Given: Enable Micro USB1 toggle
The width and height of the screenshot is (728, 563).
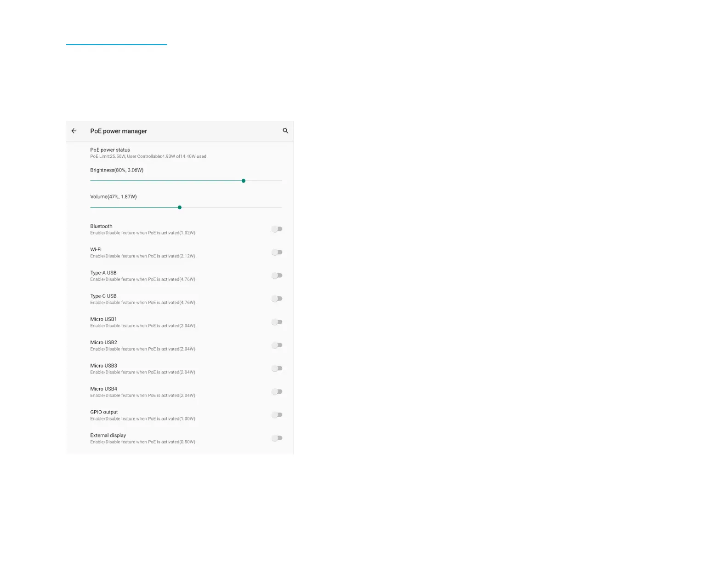Looking at the screenshot, I should click(277, 322).
